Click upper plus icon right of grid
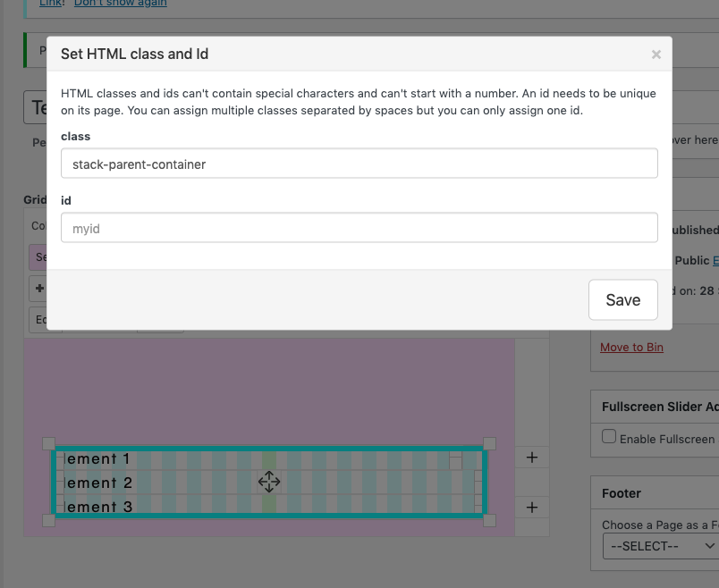The height and width of the screenshot is (588, 719). [531, 458]
